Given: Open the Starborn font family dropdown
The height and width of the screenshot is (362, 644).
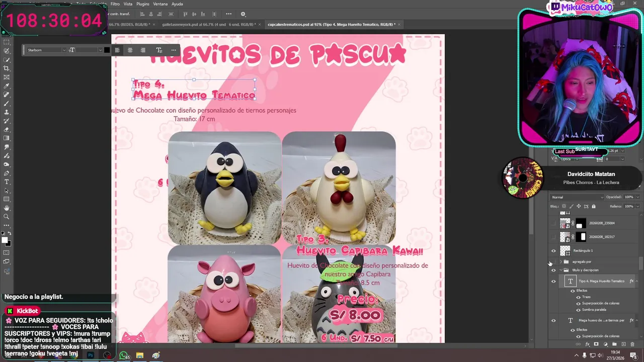Looking at the screenshot, I should 63,50.
